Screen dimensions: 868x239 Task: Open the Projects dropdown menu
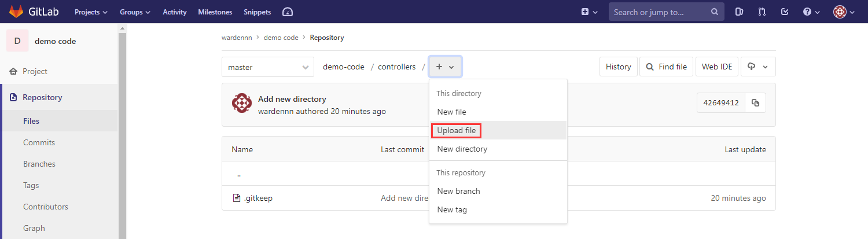click(91, 12)
